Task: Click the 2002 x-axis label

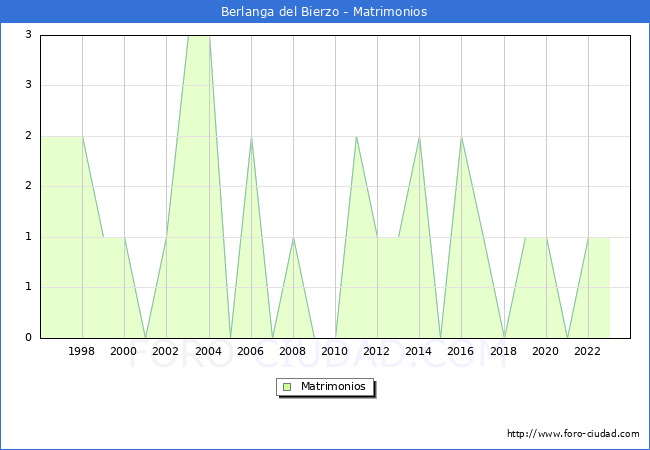Action: (165, 351)
